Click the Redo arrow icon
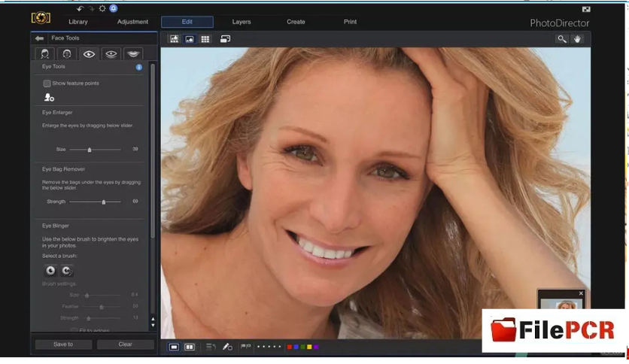629x364 pixels. tap(92, 8)
